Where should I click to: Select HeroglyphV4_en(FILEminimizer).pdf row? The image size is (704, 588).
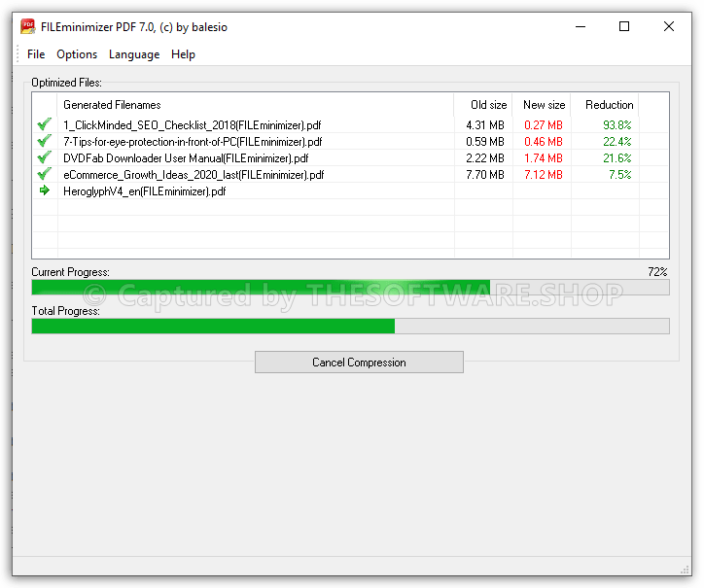350,191
